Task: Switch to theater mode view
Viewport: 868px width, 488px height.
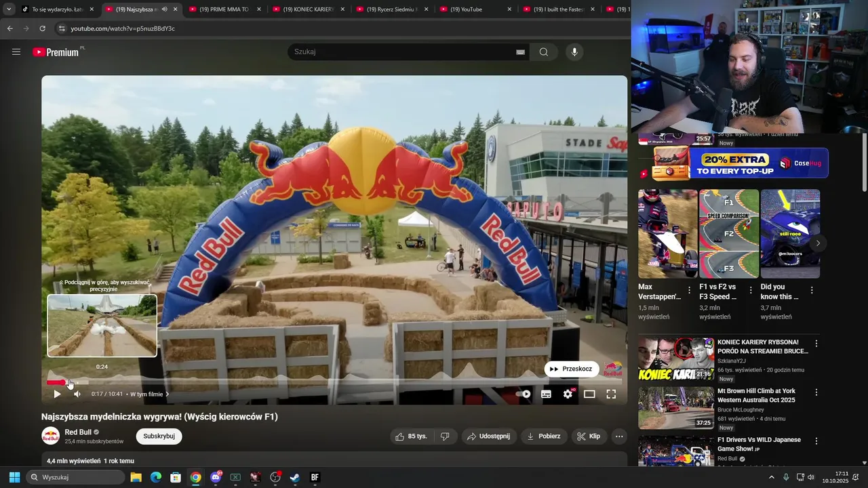Action: click(589, 394)
